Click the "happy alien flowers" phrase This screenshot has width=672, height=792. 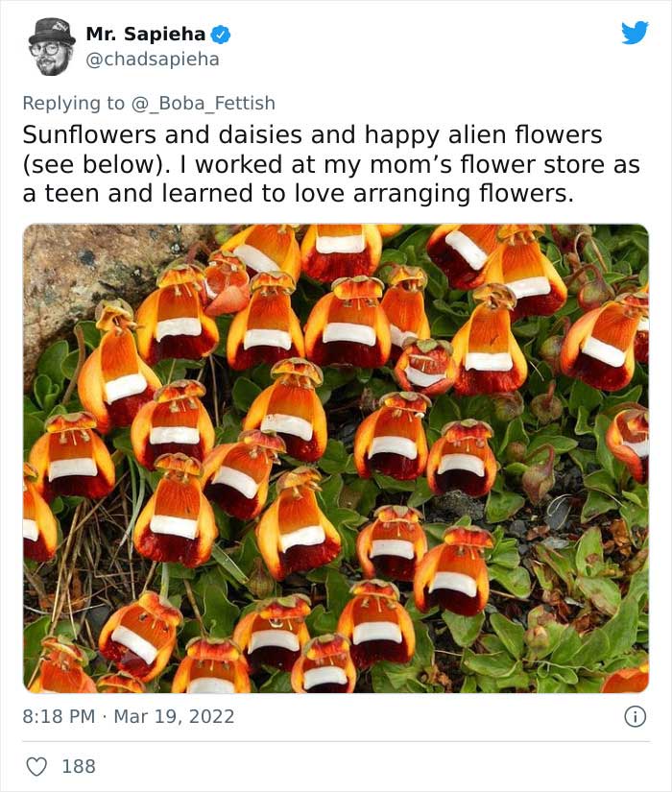[x=484, y=134]
